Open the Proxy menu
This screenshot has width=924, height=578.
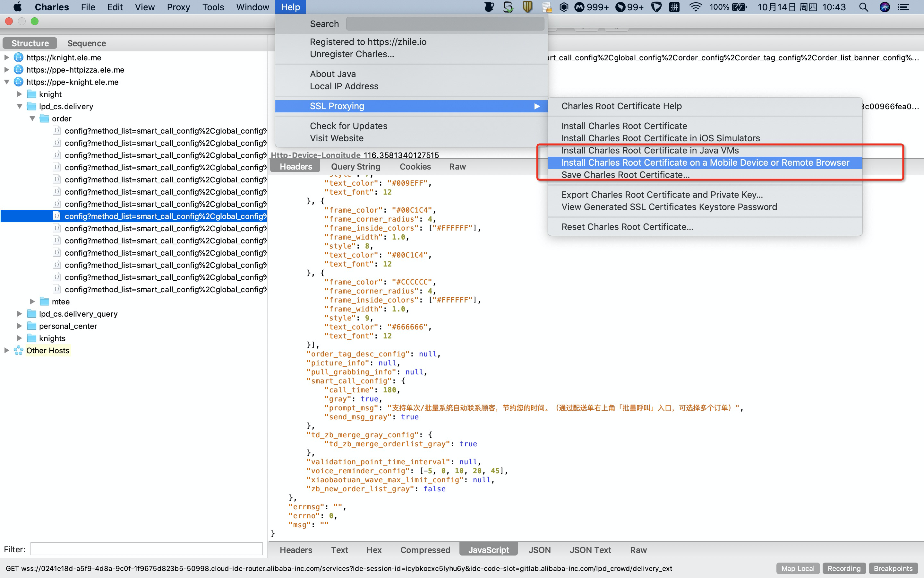point(178,7)
